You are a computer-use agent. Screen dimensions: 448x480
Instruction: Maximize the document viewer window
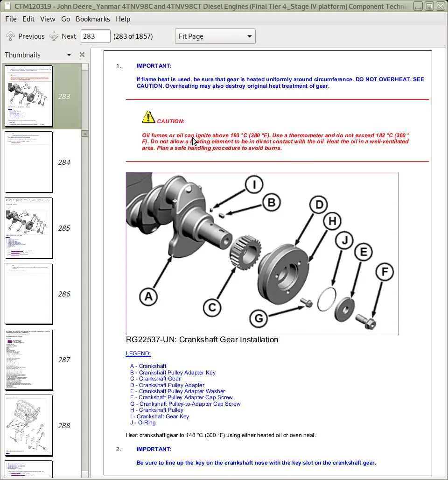429,6
